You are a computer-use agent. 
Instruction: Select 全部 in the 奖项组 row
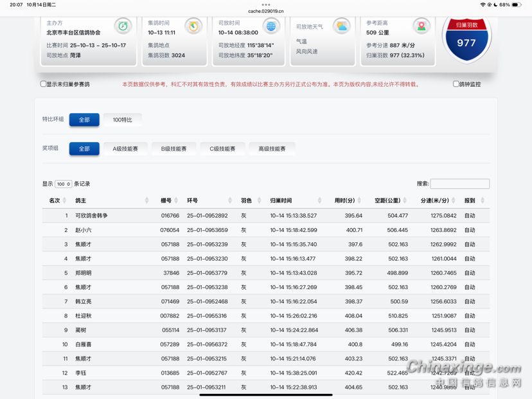tap(84, 148)
